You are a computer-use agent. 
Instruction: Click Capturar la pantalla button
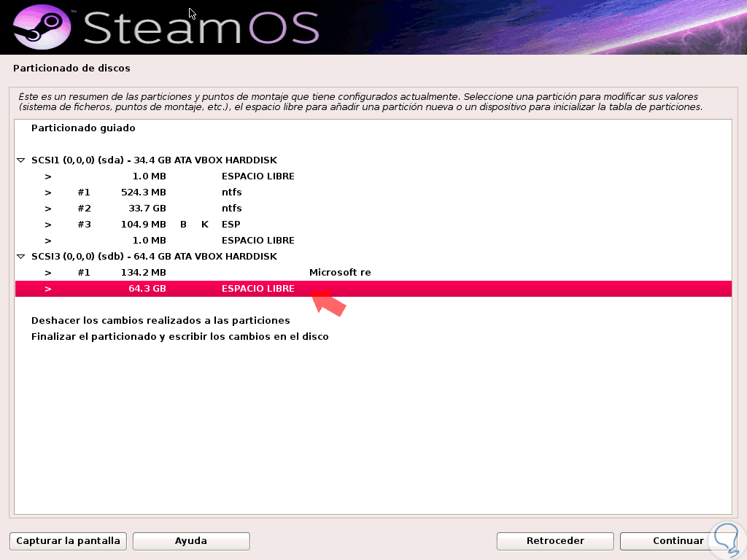[x=68, y=541]
